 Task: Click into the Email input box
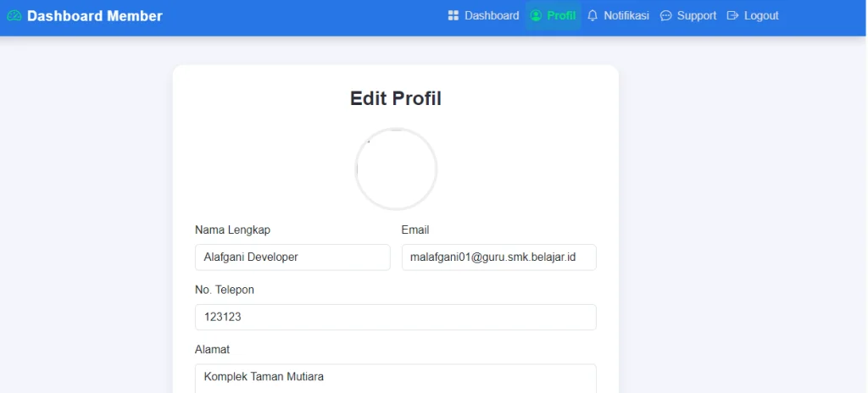pyautogui.click(x=498, y=257)
